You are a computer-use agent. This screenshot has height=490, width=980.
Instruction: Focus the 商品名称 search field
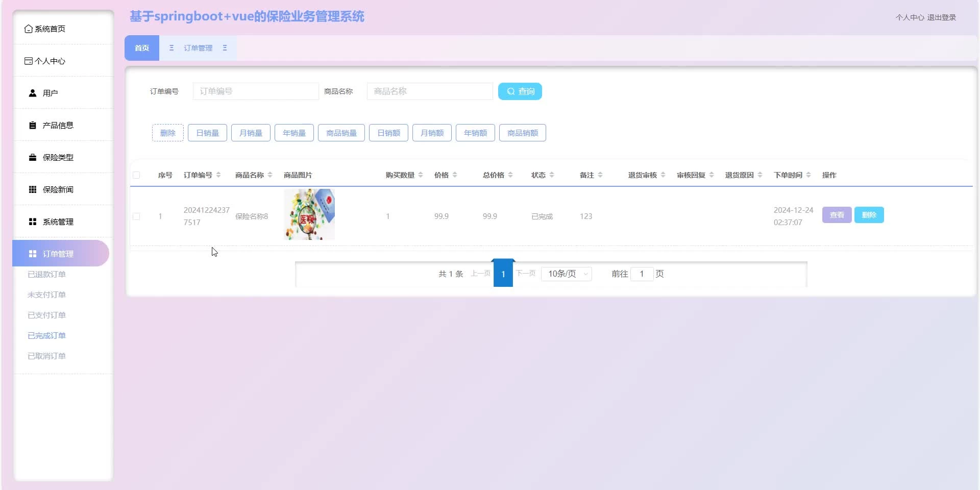tap(430, 91)
